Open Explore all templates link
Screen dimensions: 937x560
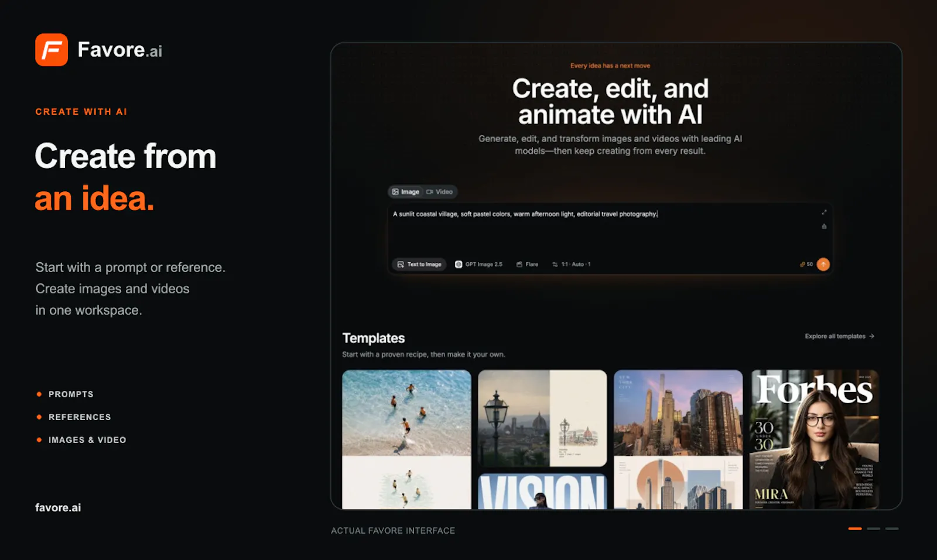tap(839, 336)
